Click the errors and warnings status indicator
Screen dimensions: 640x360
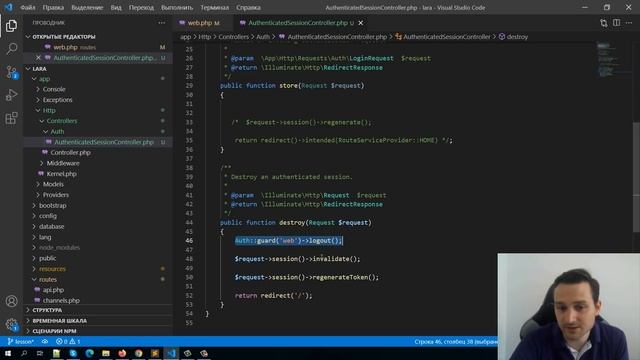68,341
